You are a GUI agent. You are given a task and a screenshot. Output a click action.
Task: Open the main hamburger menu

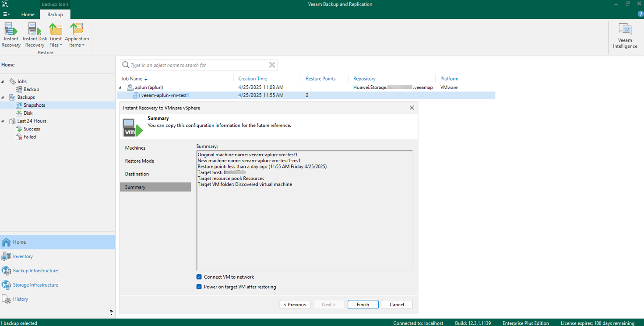6,14
